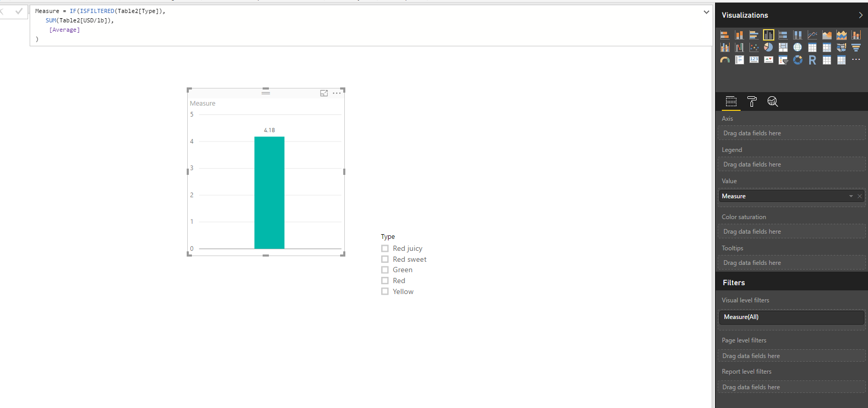868x408 pixels.
Task: Open the Analytics tab
Action: [773, 101]
